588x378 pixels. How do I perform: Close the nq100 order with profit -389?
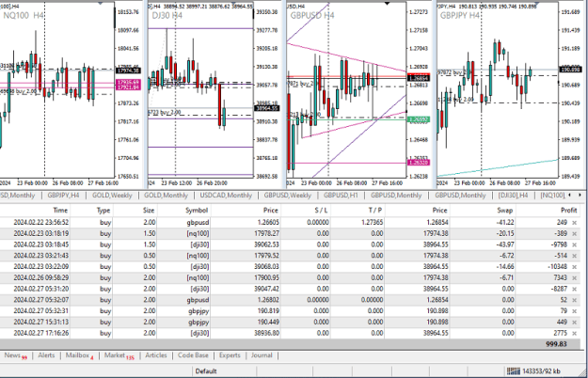tap(574, 234)
